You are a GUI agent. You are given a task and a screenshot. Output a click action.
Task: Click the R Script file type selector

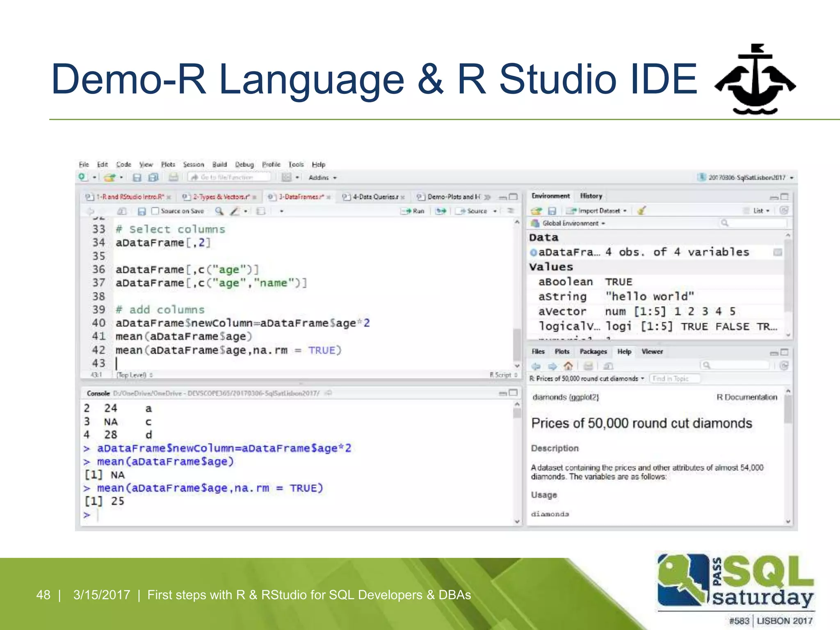(504, 375)
